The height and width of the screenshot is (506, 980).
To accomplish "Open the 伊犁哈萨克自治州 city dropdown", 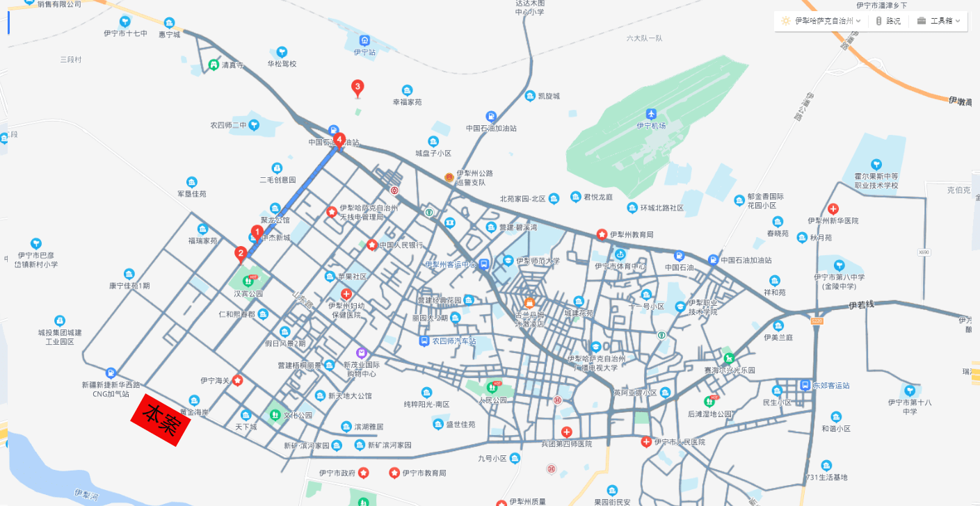I will pos(828,21).
